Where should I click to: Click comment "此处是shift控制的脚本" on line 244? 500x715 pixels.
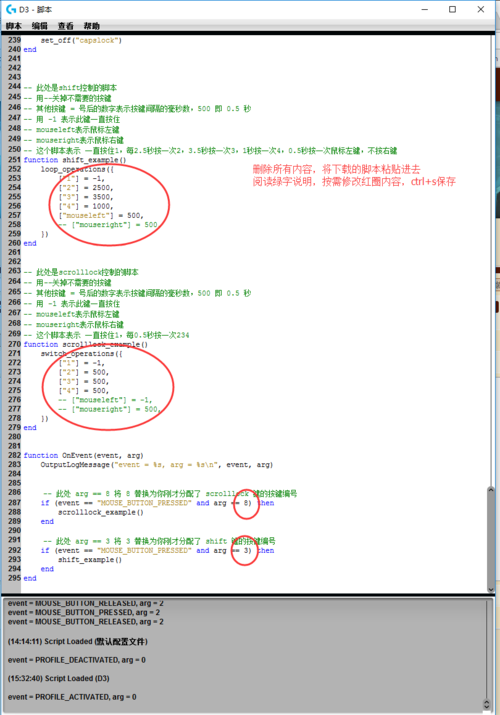[70, 88]
